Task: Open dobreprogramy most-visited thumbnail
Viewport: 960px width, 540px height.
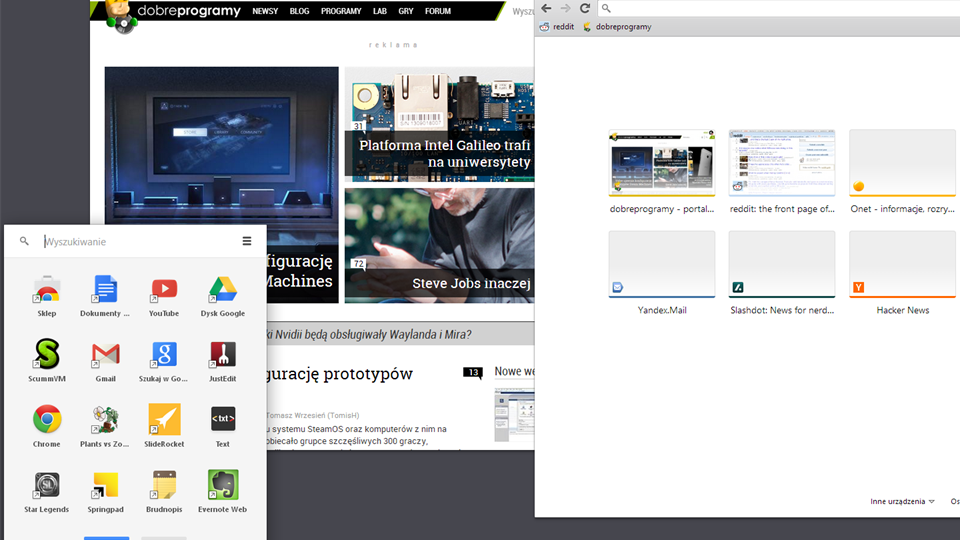Action: point(662,163)
